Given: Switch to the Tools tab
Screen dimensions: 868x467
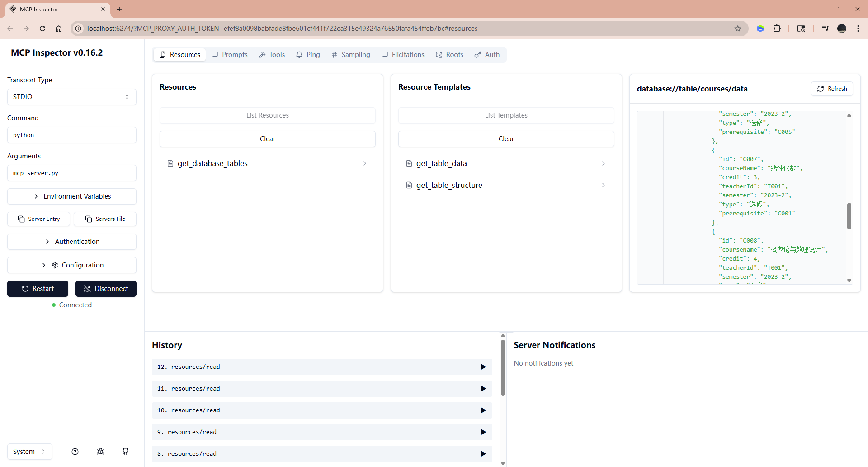Looking at the screenshot, I should coord(272,55).
